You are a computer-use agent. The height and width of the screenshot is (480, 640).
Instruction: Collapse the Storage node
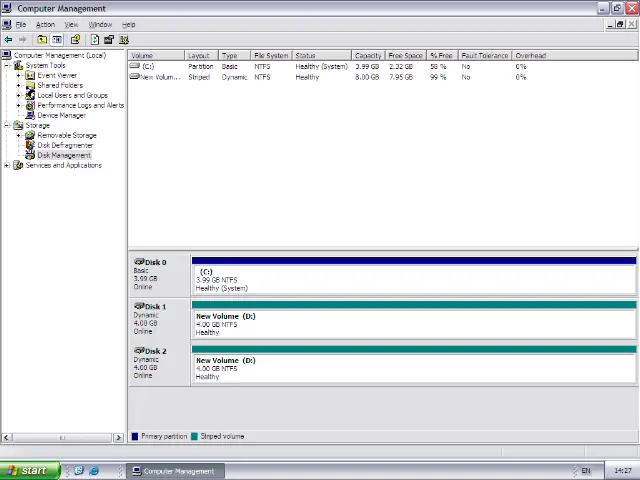[7, 125]
